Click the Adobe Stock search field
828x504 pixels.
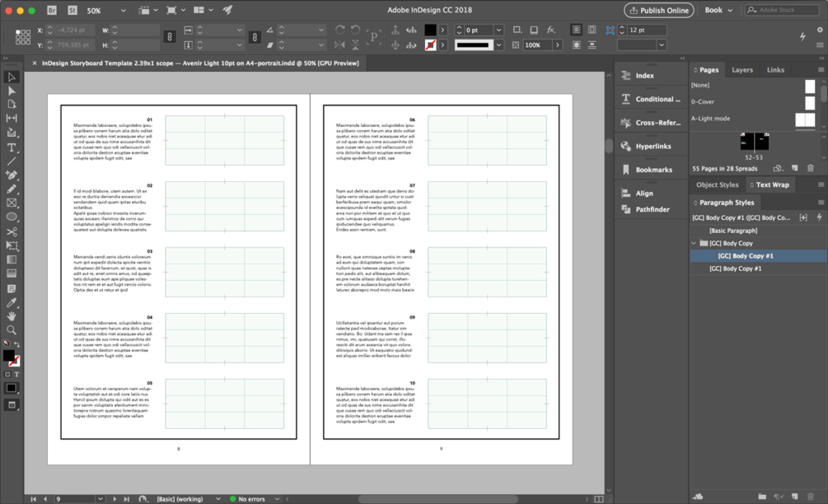coord(782,10)
